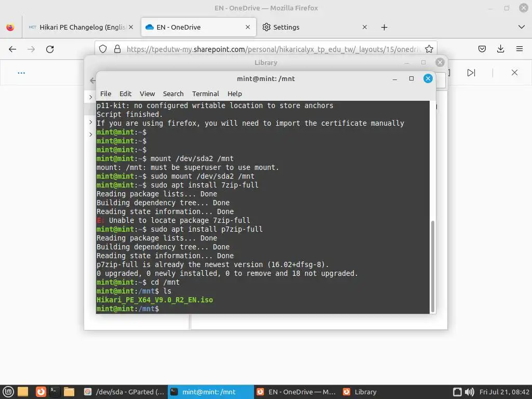Switch to the EN - OneDrive tab

(x=198, y=27)
